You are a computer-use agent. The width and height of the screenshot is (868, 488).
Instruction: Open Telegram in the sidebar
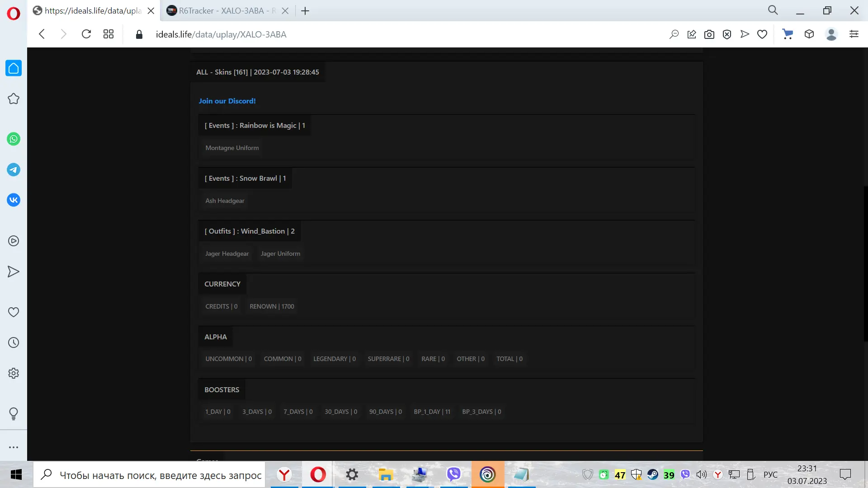point(14,170)
